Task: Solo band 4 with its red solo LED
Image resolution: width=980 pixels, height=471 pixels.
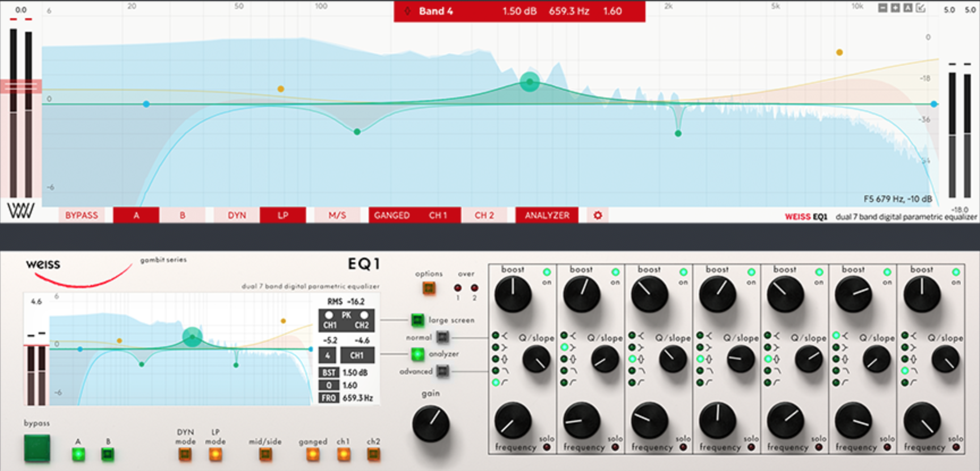Action: [751, 447]
